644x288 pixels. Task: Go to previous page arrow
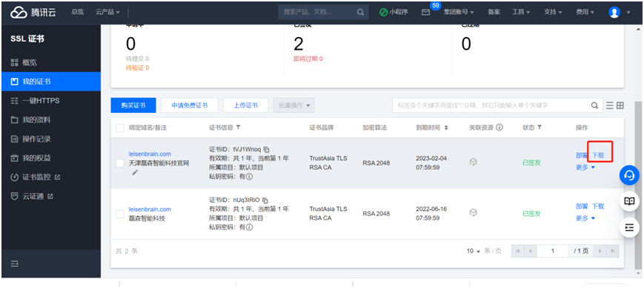click(x=530, y=251)
